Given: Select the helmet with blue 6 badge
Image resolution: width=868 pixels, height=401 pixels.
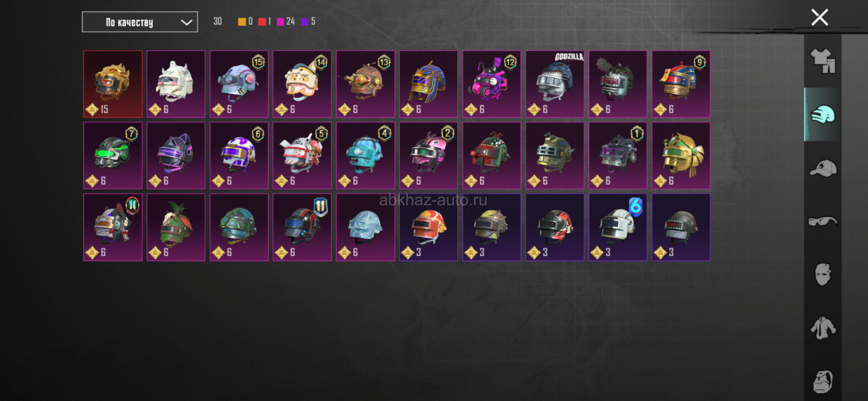Looking at the screenshot, I should click(617, 227).
